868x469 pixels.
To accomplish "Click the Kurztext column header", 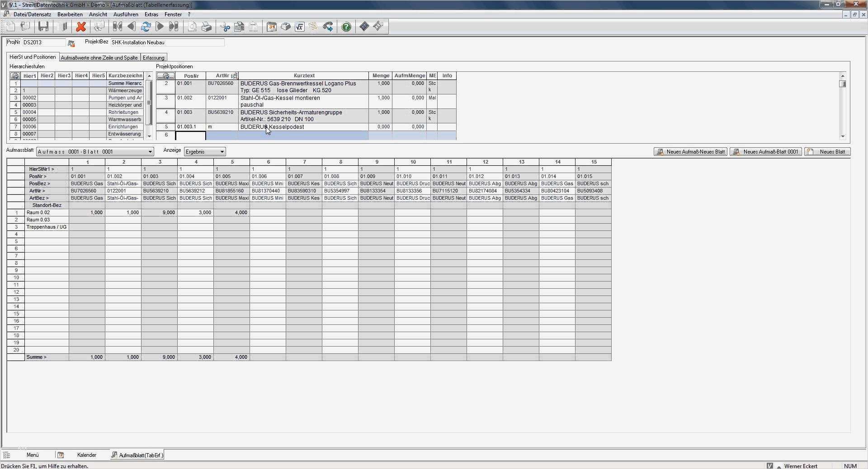I will pyautogui.click(x=304, y=76).
